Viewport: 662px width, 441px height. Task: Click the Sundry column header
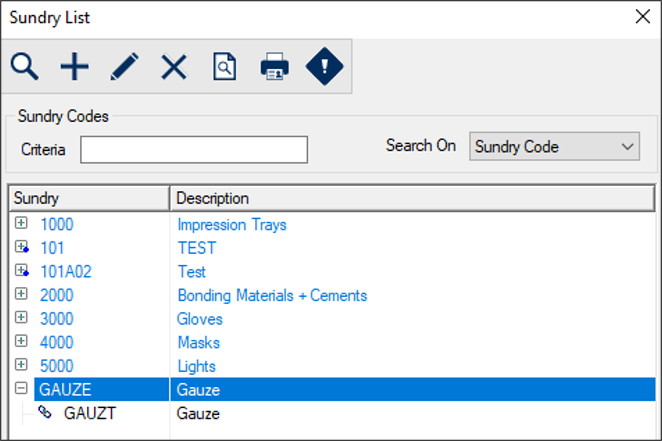pyautogui.click(x=89, y=198)
